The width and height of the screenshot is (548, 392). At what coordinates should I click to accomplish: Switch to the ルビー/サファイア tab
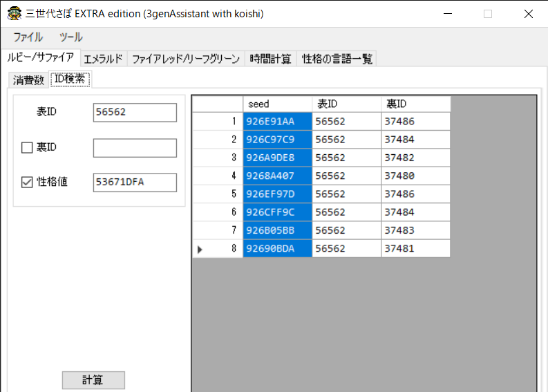point(41,57)
